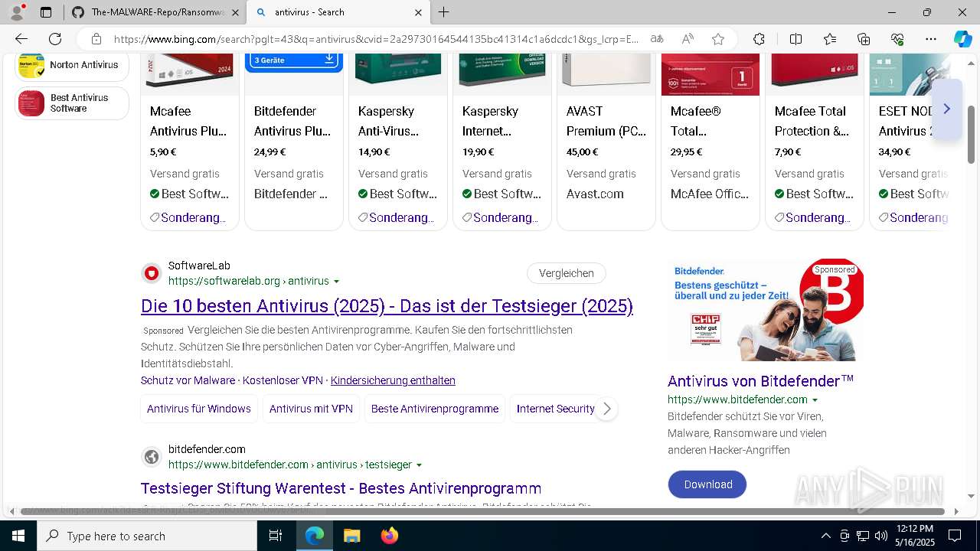Open Antivirus von Bitdefender link
Screen dimensions: 980x551
click(x=760, y=381)
